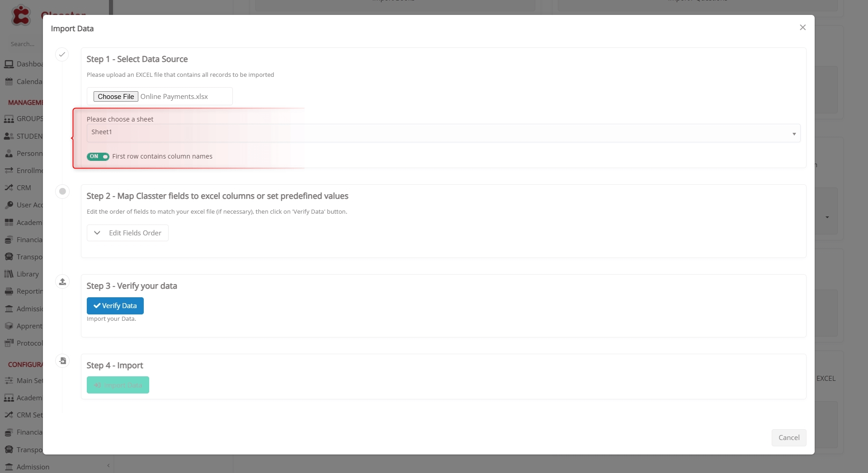Click the CRM sidebar icon
The height and width of the screenshot is (473, 868).
pyautogui.click(x=9, y=187)
